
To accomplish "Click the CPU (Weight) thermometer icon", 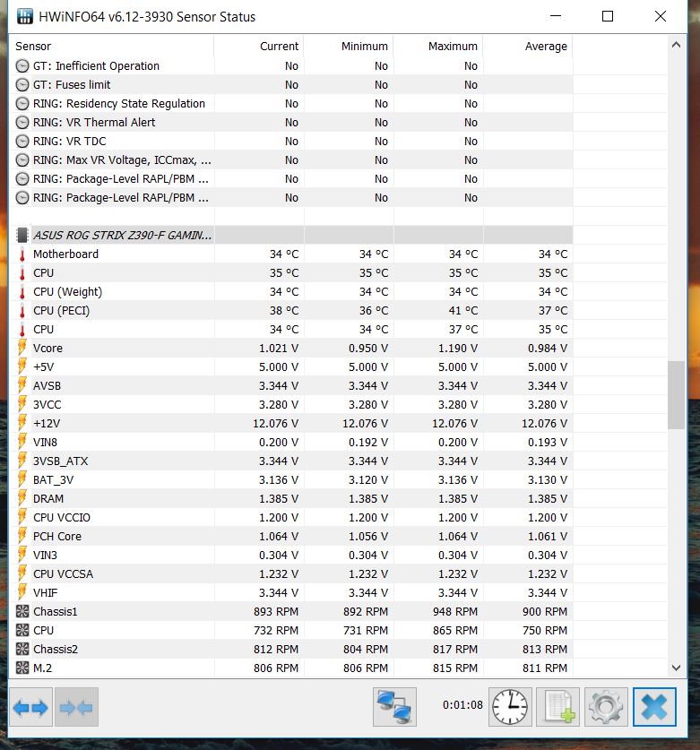I will point(22,292).
